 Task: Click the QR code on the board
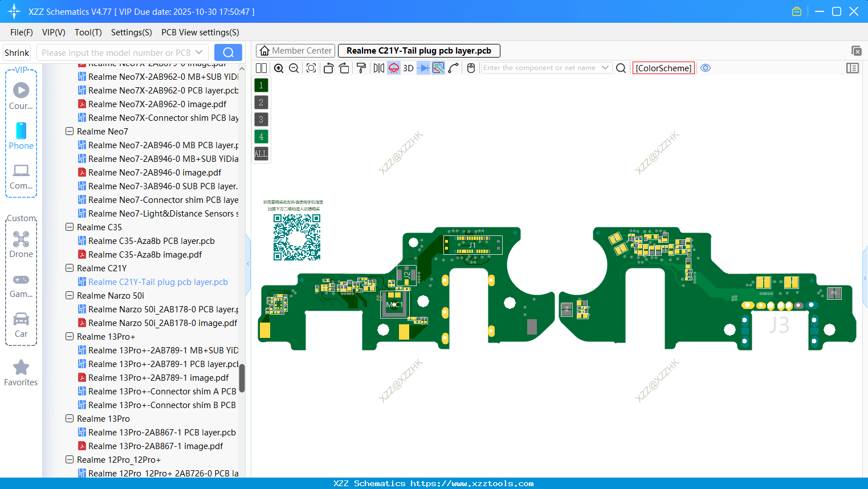pyautogui.click(x=296, y=237)
